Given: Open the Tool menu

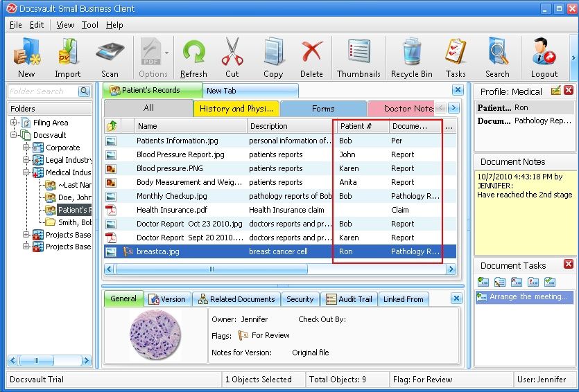Looking at the screenshot, I should coord(89,25).
